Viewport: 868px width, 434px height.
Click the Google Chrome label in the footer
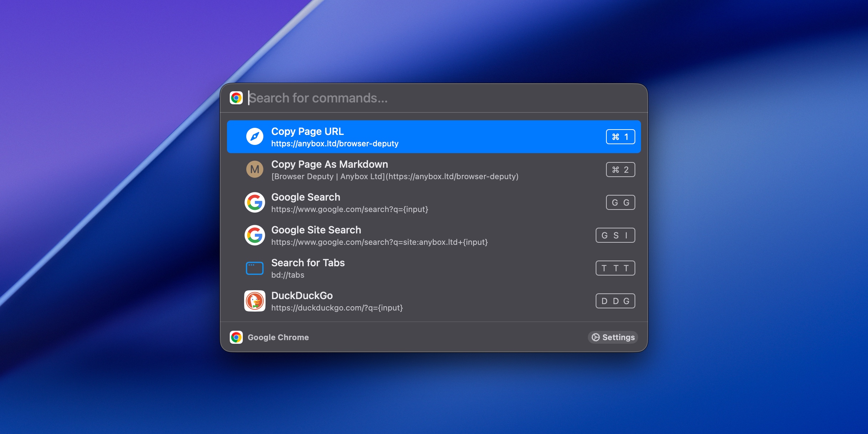pos(278,337)
